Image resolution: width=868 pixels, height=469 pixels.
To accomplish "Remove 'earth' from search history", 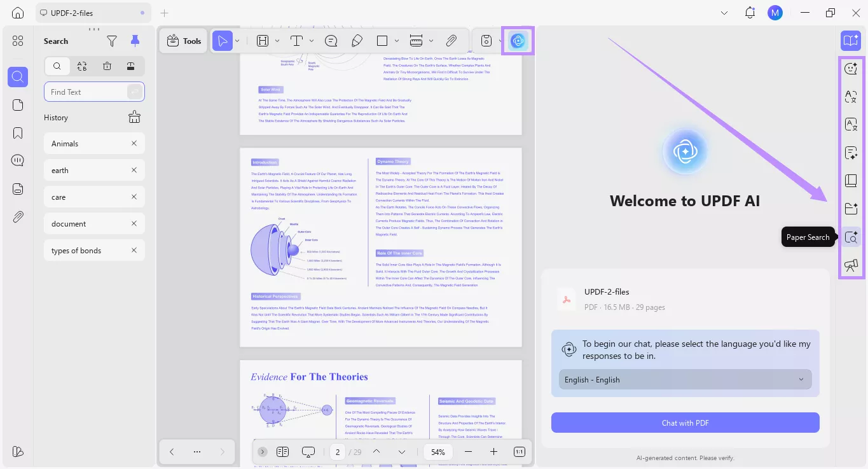I will pos(134,170).
